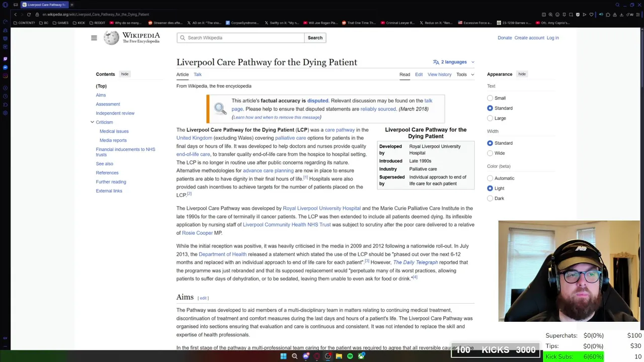Open Spotify from the taskbar
Screen dimensions: 644x362
350,356
